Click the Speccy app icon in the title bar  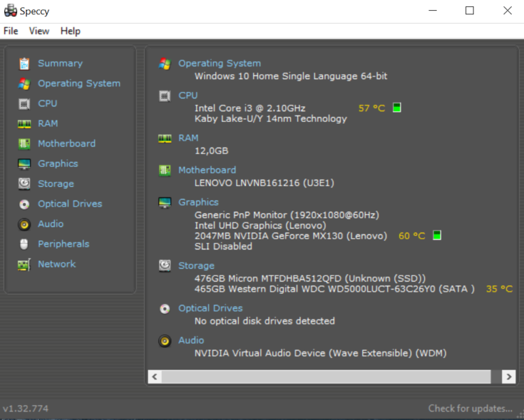tap(10, 11)
